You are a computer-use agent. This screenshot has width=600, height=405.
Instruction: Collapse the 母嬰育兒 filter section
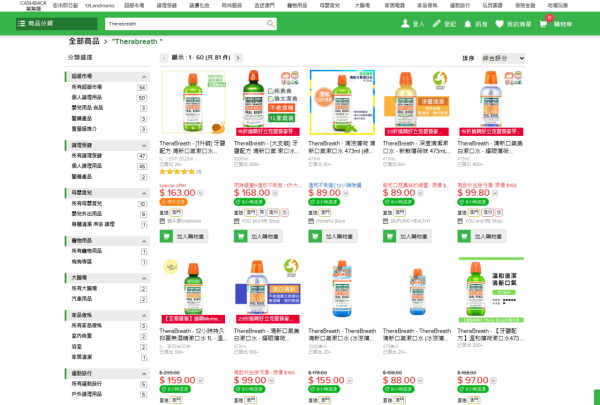144,193
